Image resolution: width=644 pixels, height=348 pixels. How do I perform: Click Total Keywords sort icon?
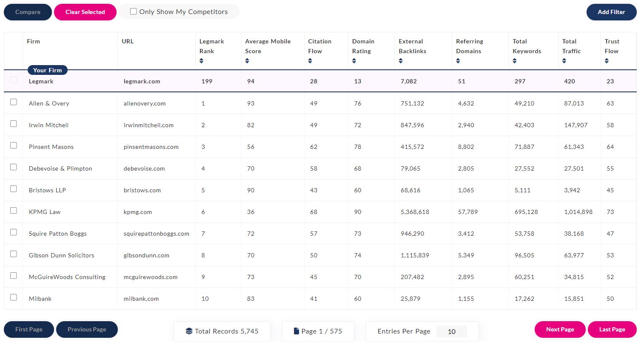tap(515, 61)
